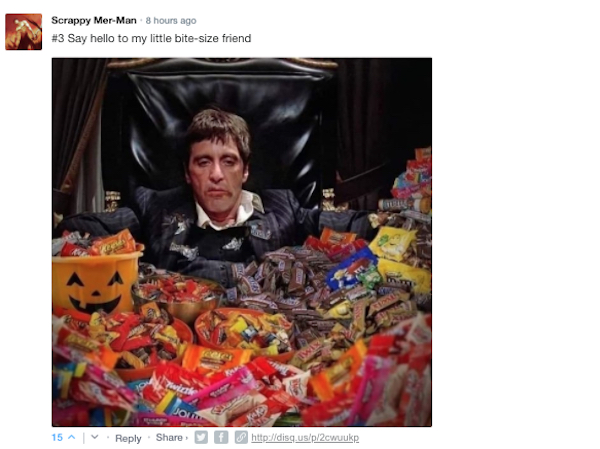600x449 pixels.
Task: Share comment via the Facebook icon
Action: tap(221, 437)
